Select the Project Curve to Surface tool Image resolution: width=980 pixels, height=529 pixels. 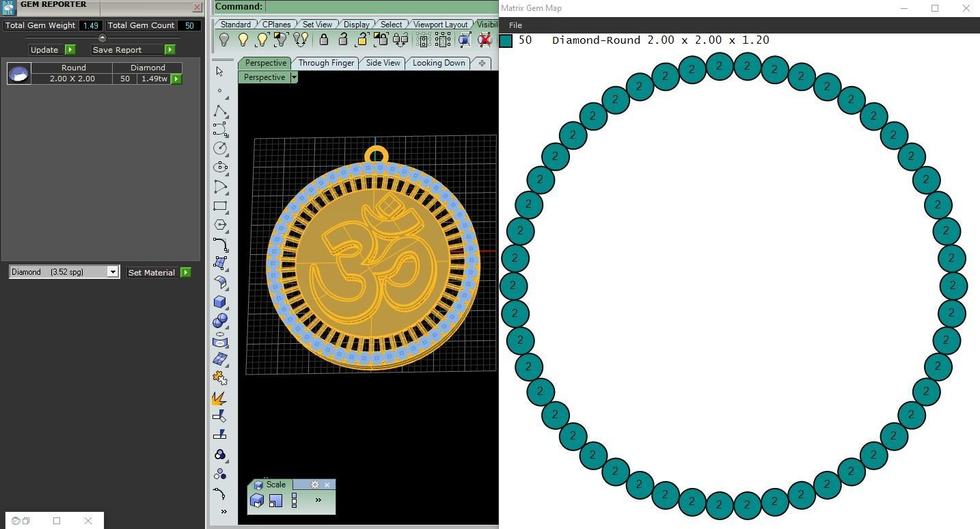[219, 340]
